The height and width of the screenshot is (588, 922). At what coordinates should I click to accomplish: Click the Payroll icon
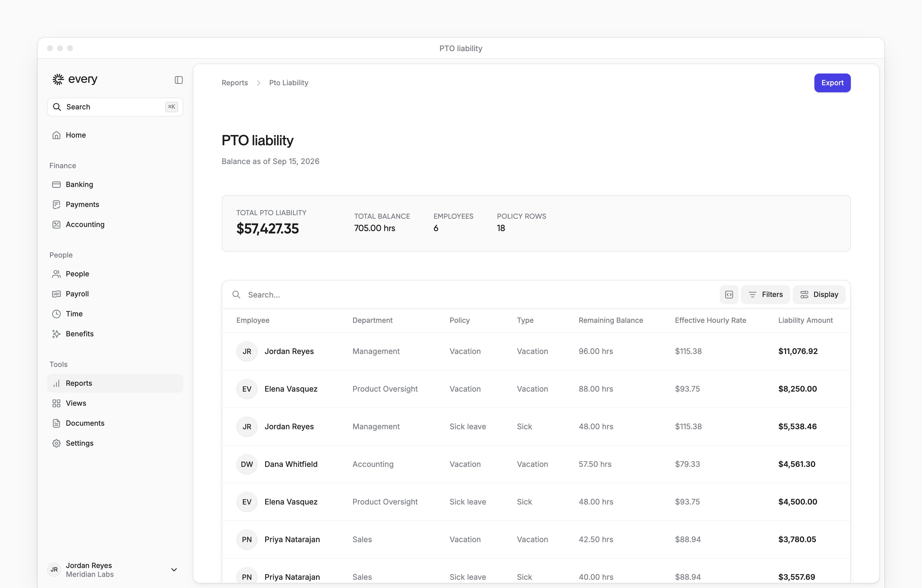tap(56, 294)
